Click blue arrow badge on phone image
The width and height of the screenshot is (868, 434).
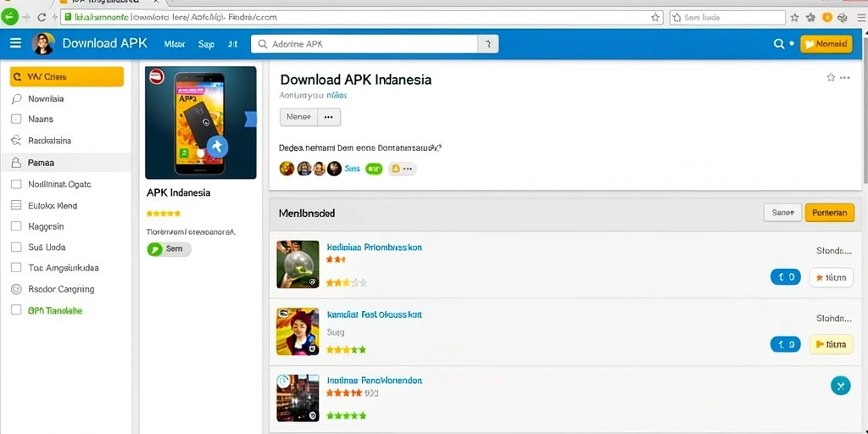click(x=218, y=146)
